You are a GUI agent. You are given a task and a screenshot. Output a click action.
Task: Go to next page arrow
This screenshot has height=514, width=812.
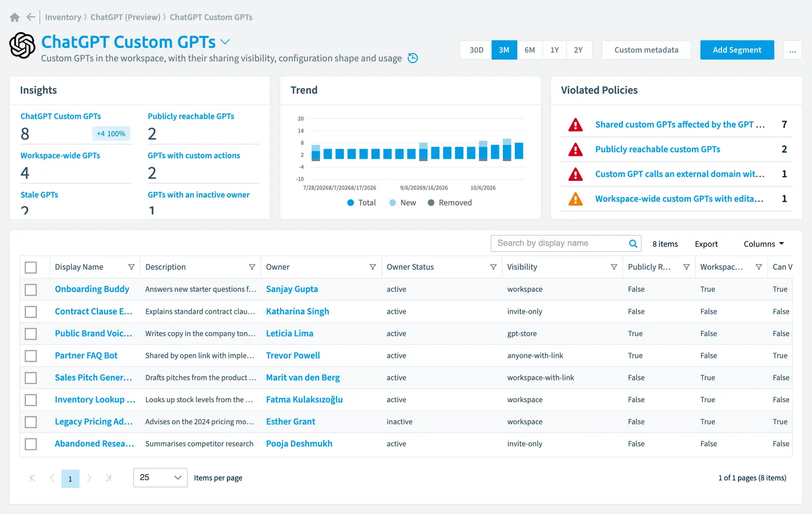pos(89,478)
